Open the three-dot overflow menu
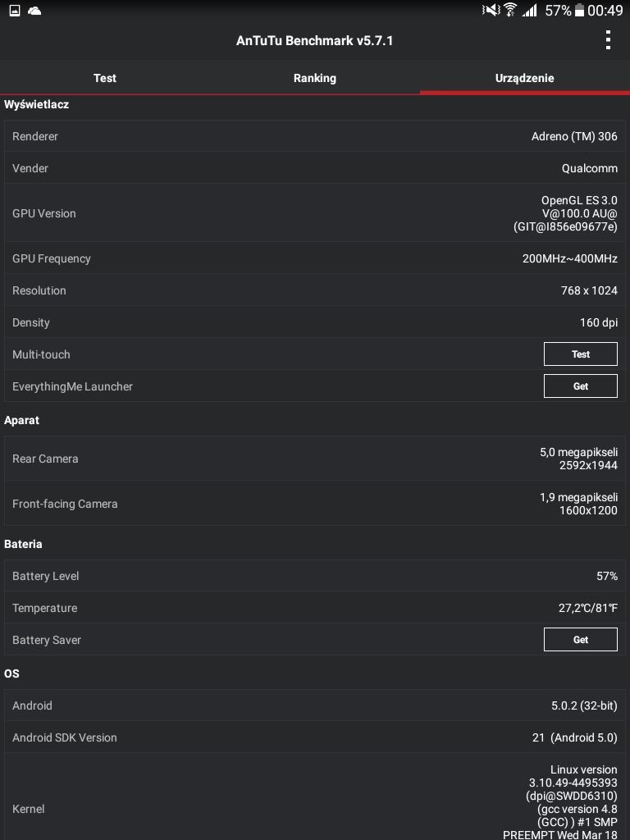 [608, 40]
